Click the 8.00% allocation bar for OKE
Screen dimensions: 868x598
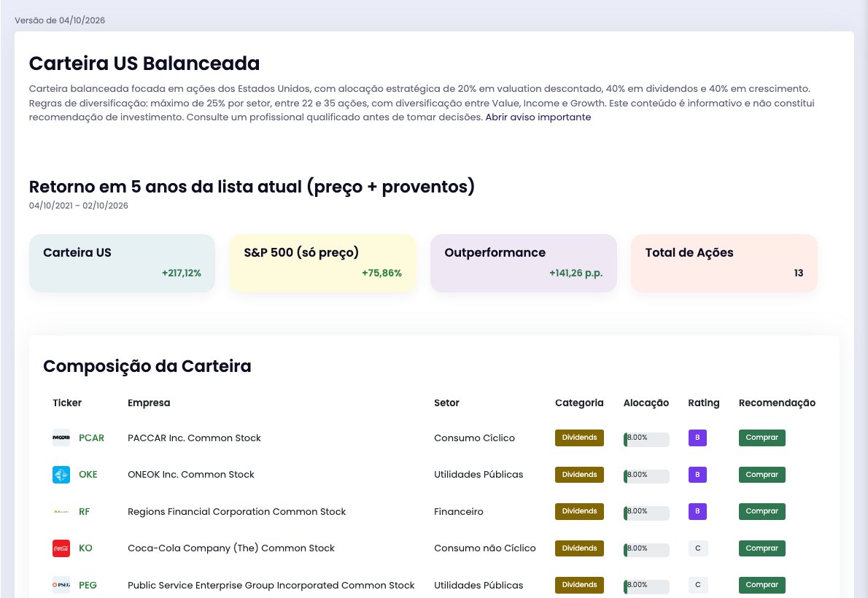[x=646, y=476]
